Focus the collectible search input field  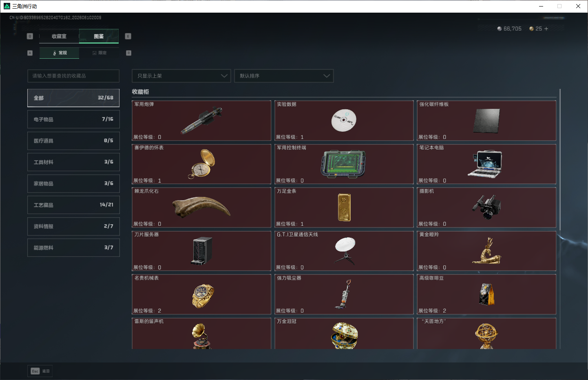pos(73,76)
